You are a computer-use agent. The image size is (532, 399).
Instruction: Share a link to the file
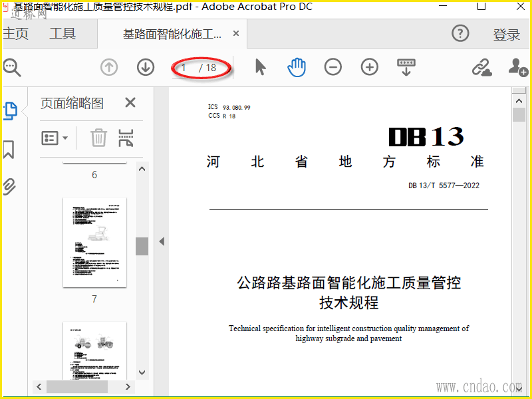481,67
